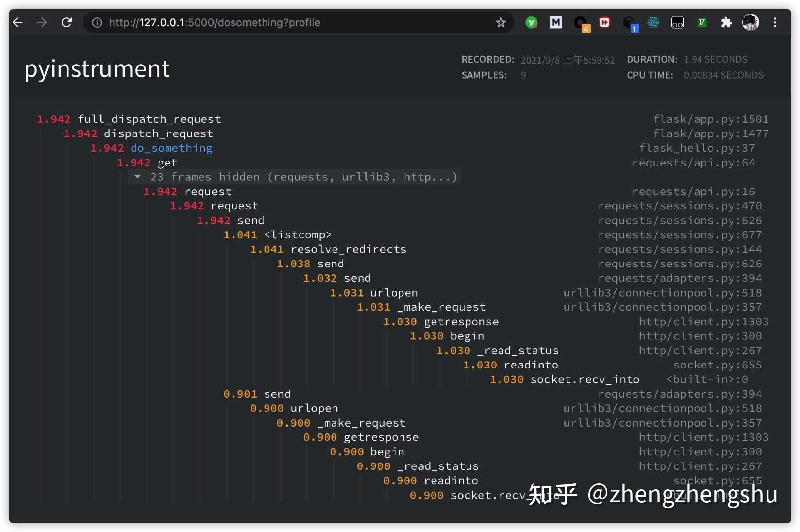
Task: Open the Video Speed Controller extension icon
Action: (x=604, y=22)
